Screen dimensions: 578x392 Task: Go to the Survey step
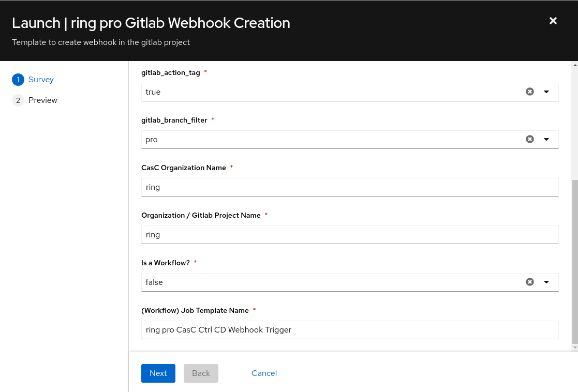pos(41,80)
